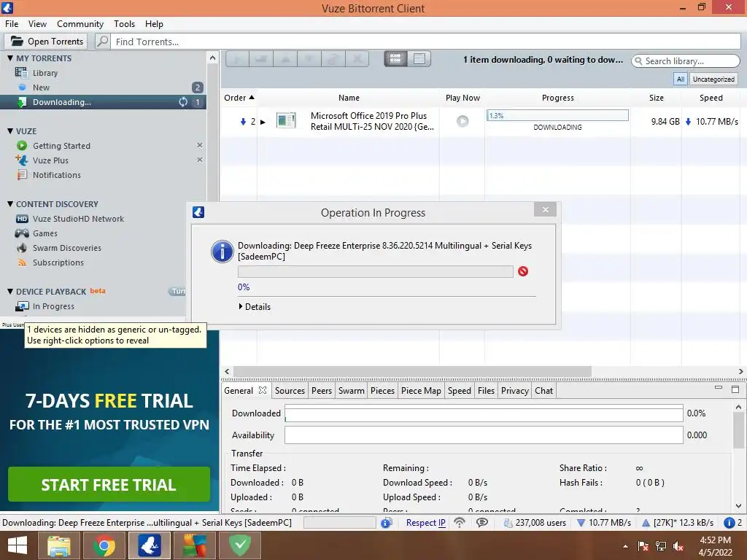Open the Chat tab
Screen dimensions: 747x560
[543, 391]
